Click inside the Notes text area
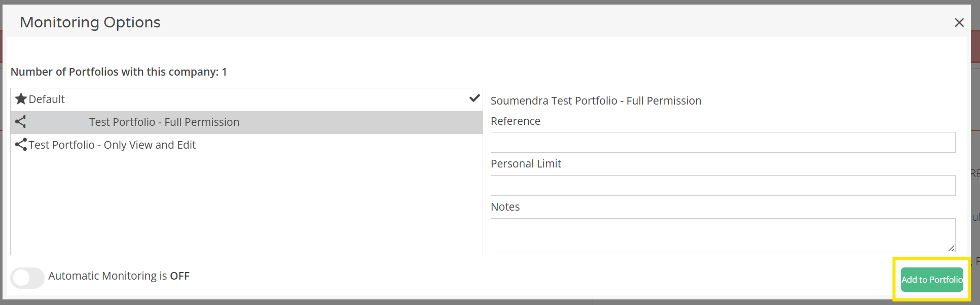This screenshot has width=980, height=305. [x=722, y=235]
